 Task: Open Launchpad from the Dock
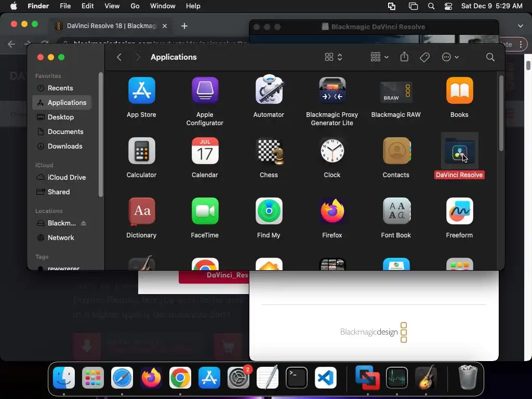[x=93, y=378]
